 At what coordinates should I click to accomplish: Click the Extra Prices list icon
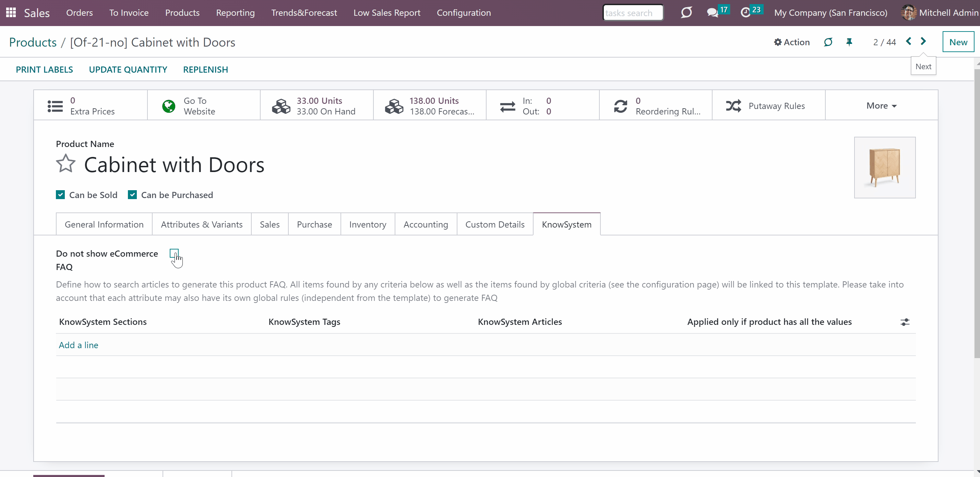pyautogui.click(x=55, y=106)
